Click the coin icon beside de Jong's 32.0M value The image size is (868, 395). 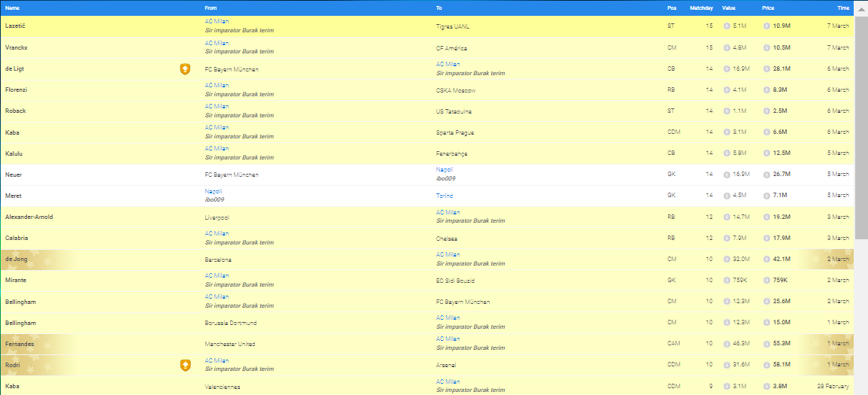[727, 259]
